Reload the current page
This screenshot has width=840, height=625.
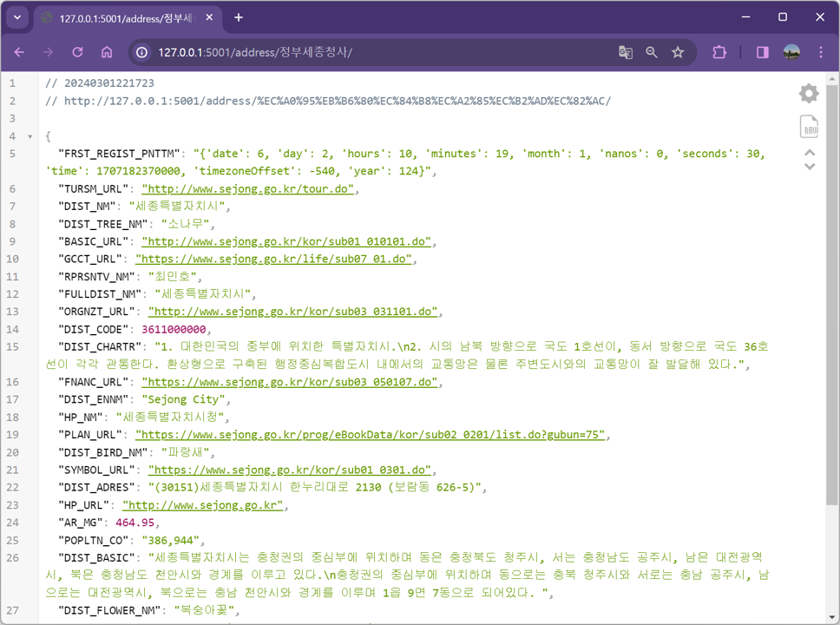(x=78, y=52)
